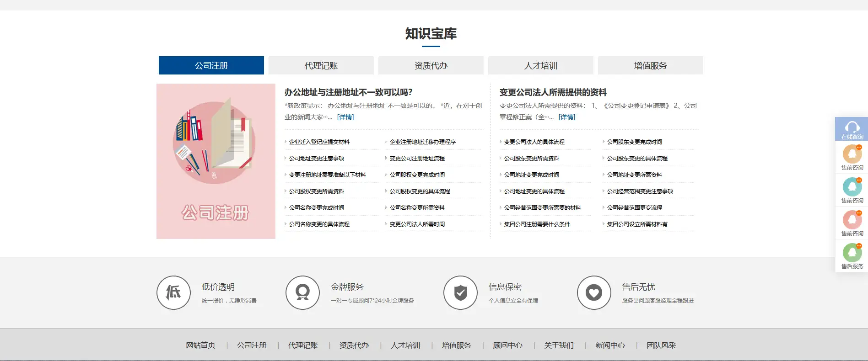Click the 售后无忧 heart icon
This screenshot has width=868, height=361.
coord(594,292)
